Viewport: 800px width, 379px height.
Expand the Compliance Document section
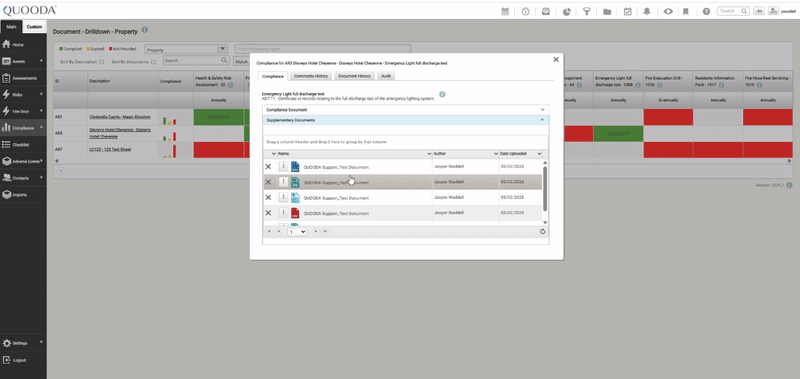(406, 110)
